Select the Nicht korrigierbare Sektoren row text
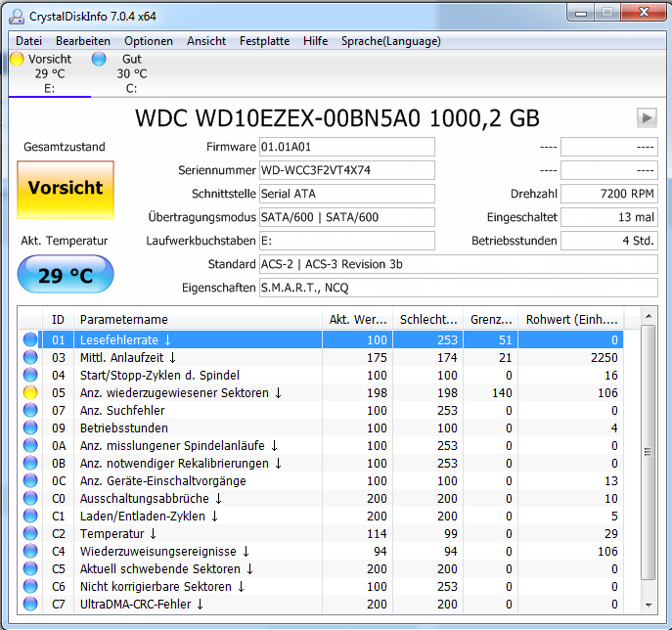This screenshot has height=630, width=672. [x=162, y=586]
